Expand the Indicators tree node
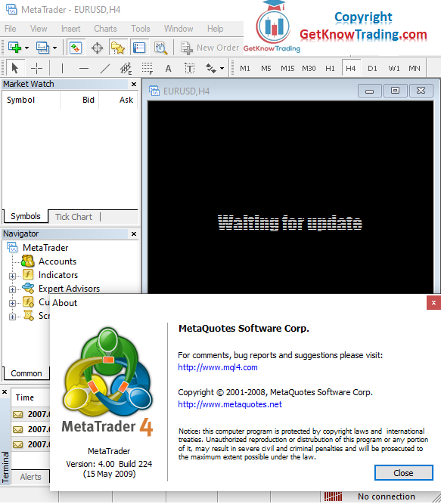The height and width of the screenshot is (504, 441). 12,276
